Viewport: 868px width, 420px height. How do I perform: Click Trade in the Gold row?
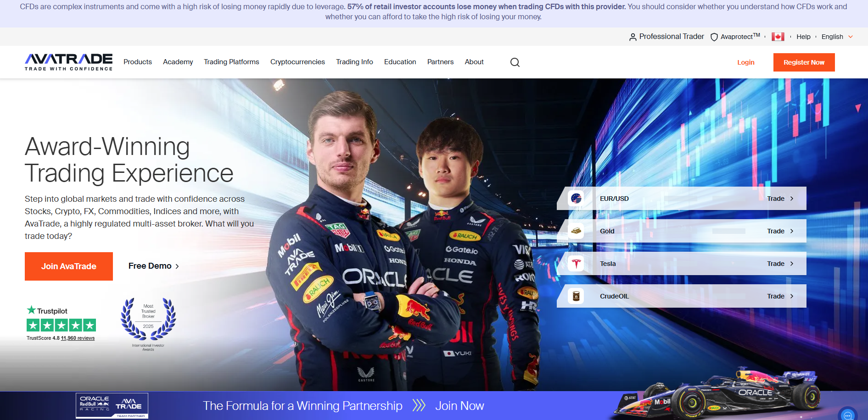pos(776,231)
